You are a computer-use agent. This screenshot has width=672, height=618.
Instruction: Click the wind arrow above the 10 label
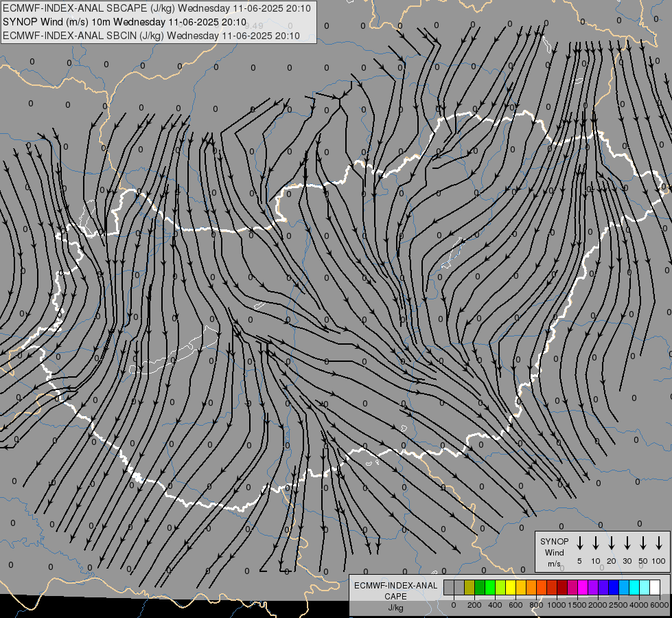[595, 543]
